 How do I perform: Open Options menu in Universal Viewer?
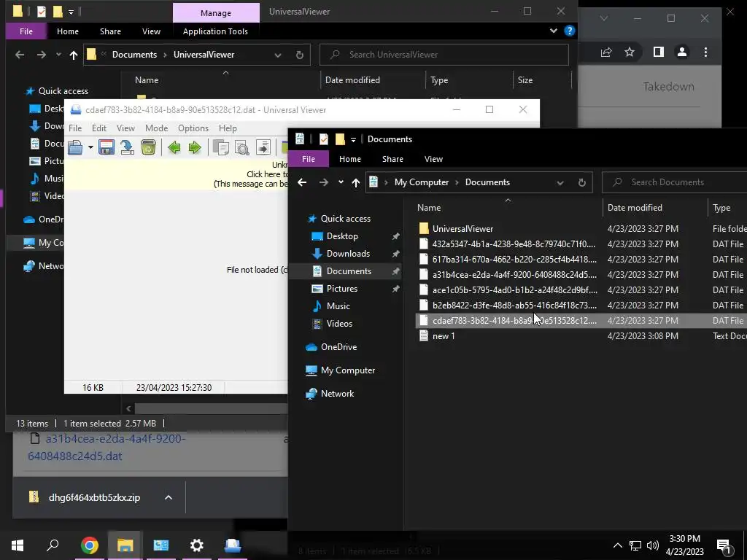point(193,128)
